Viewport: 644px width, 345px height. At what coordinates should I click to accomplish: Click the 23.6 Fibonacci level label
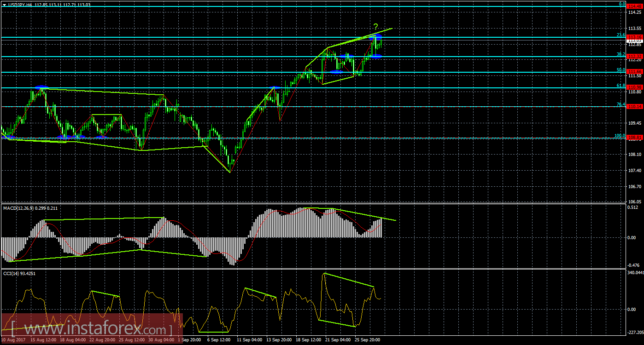pyautogui.click(x=621, y=34)
